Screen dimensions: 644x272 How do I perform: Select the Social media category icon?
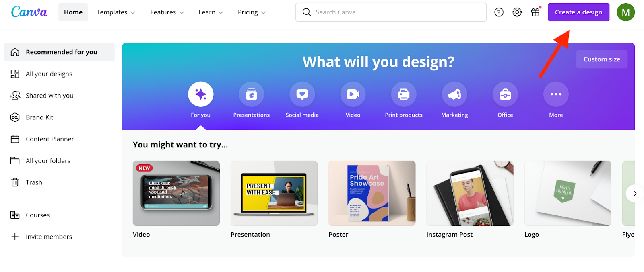coord(302,94)
